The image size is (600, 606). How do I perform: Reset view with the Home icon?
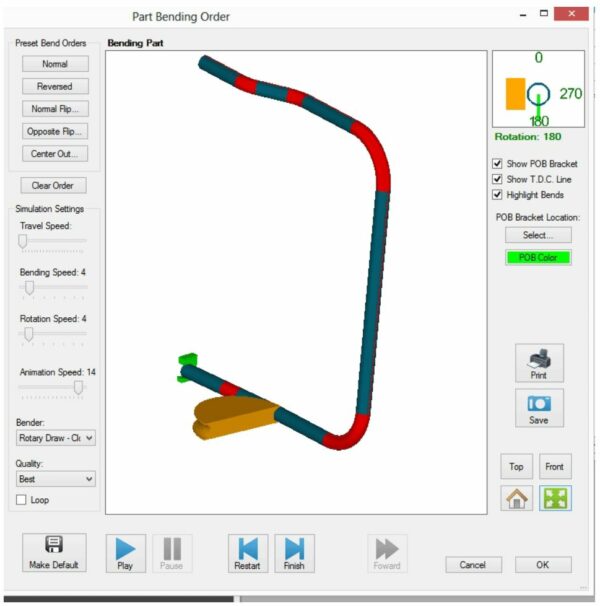516,498
